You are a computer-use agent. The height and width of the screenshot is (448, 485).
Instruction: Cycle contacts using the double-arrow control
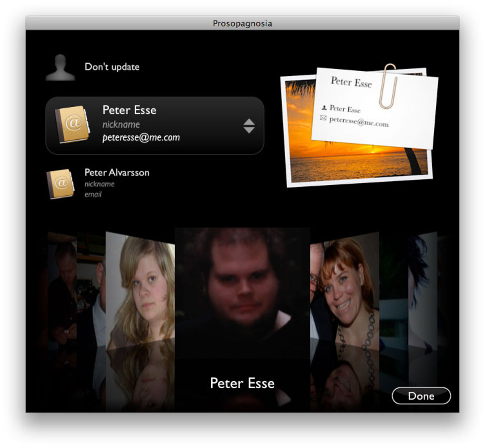click(249, 125)
